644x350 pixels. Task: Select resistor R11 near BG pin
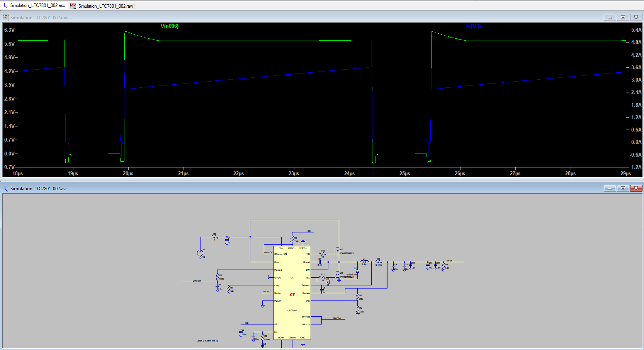pos(322,277)
